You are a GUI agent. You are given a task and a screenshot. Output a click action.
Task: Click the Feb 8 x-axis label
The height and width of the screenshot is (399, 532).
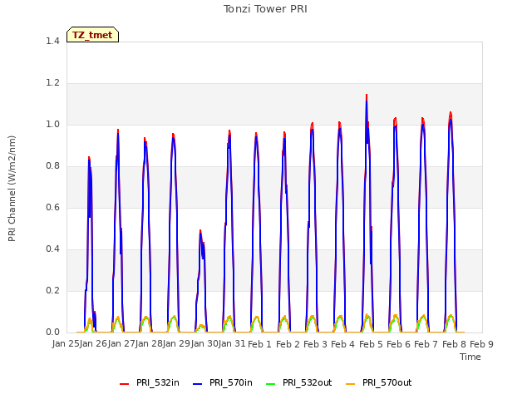pos(454,344)
